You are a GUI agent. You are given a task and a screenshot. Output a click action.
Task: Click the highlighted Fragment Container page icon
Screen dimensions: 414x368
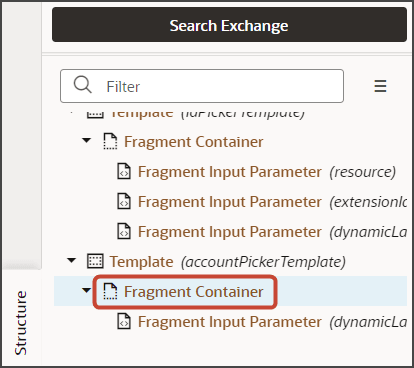click(x=110, y=292)
